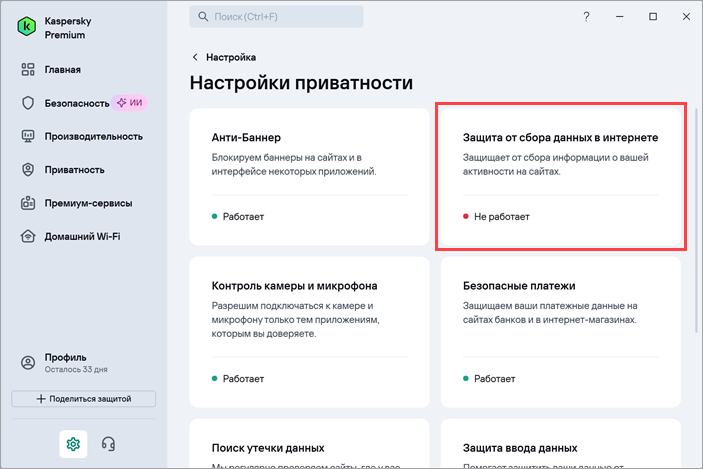
Task: Open the Защита ввода данных card
Action: 560,444
